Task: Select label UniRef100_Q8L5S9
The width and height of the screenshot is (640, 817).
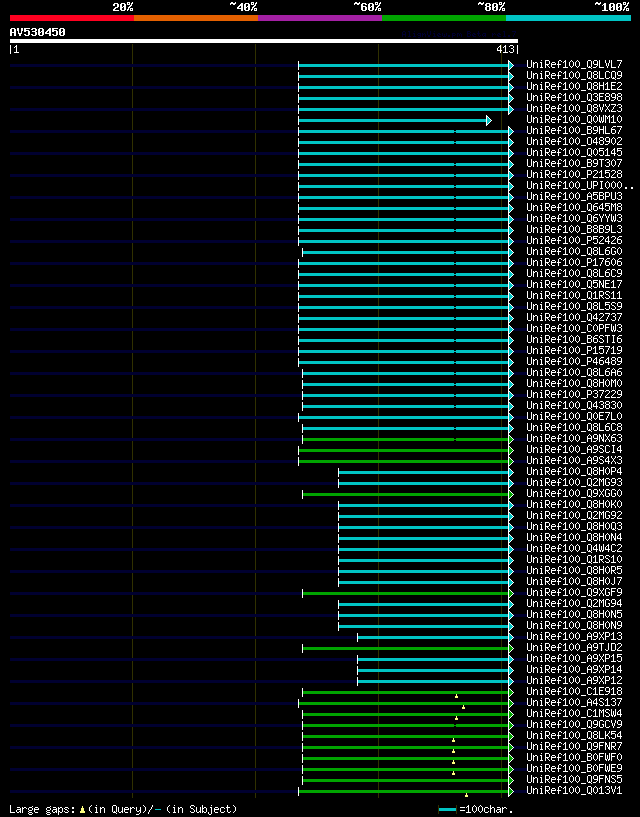Action: (x=574, y=306)
